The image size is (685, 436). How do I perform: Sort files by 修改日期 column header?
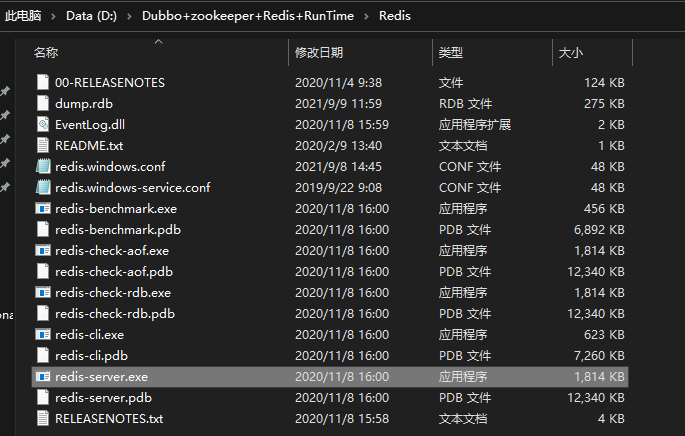point(319,53)
